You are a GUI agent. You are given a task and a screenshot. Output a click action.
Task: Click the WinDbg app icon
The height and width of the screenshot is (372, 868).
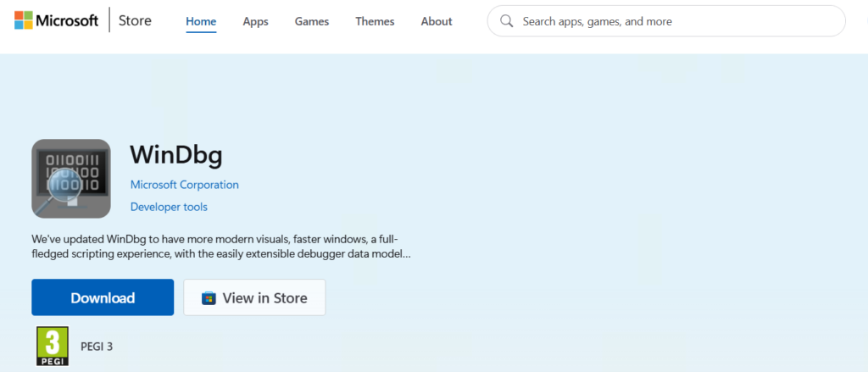click(x=71, y=178)
